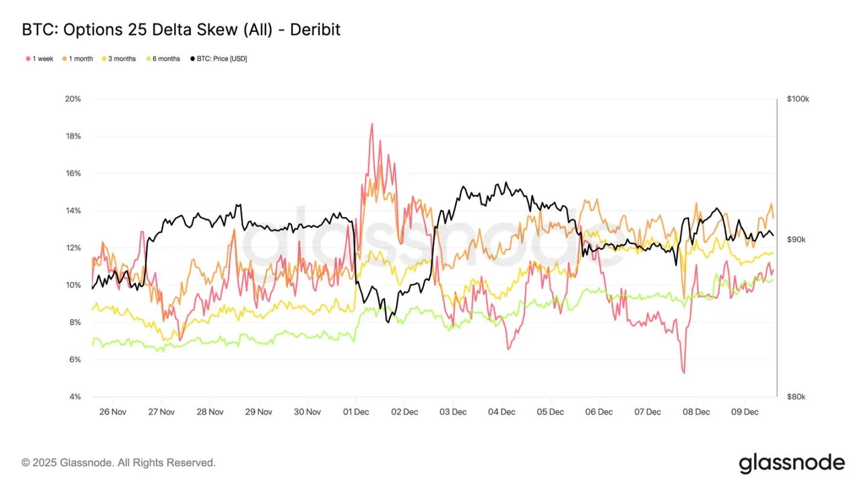Click the $80k right axis label

[796, 397]
